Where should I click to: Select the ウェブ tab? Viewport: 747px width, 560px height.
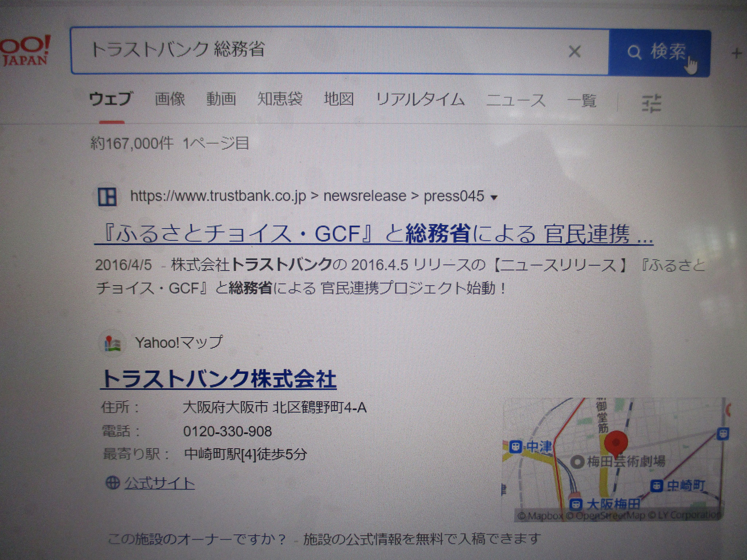pyautogui.click(x=111, y=99)
